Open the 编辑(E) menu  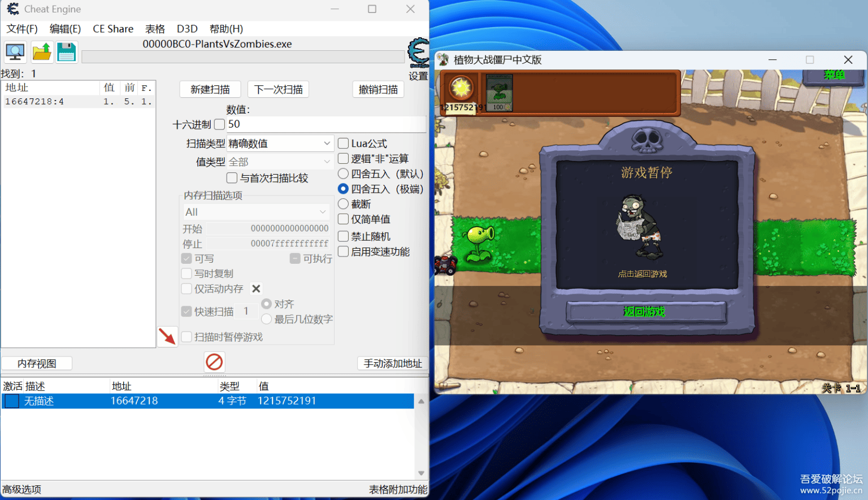point(65,29)
